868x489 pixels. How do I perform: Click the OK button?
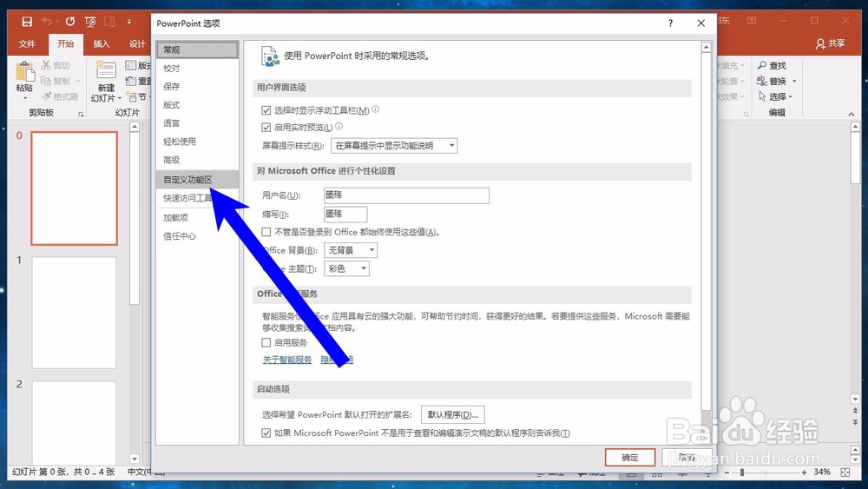pos(630,458)
